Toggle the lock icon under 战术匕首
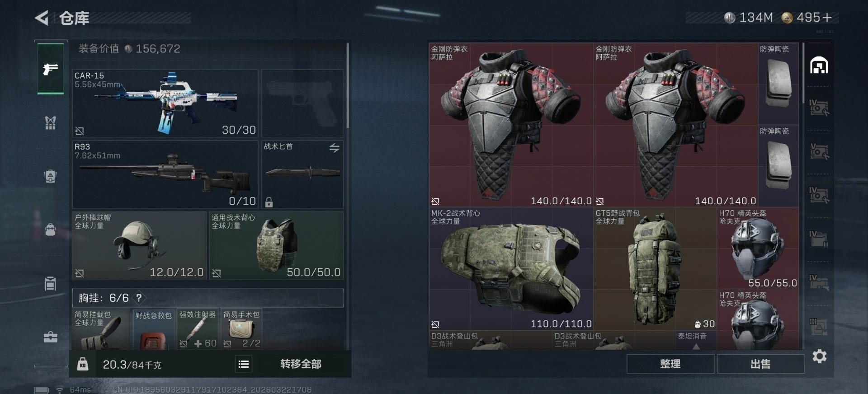The height and width of the screenshot is (394, 868). pyautogui.click(x=269, y=202)
